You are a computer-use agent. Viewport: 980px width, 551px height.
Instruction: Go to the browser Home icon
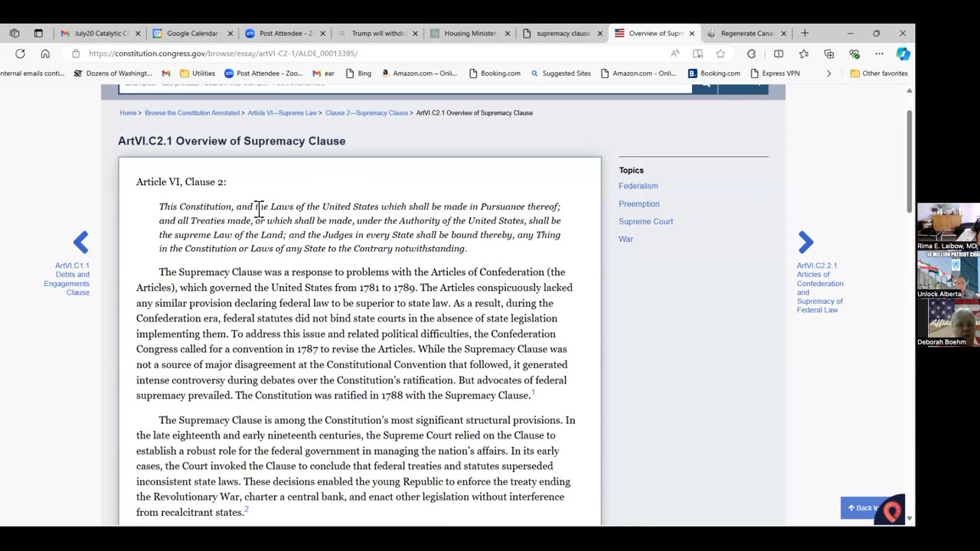point(45,54)
